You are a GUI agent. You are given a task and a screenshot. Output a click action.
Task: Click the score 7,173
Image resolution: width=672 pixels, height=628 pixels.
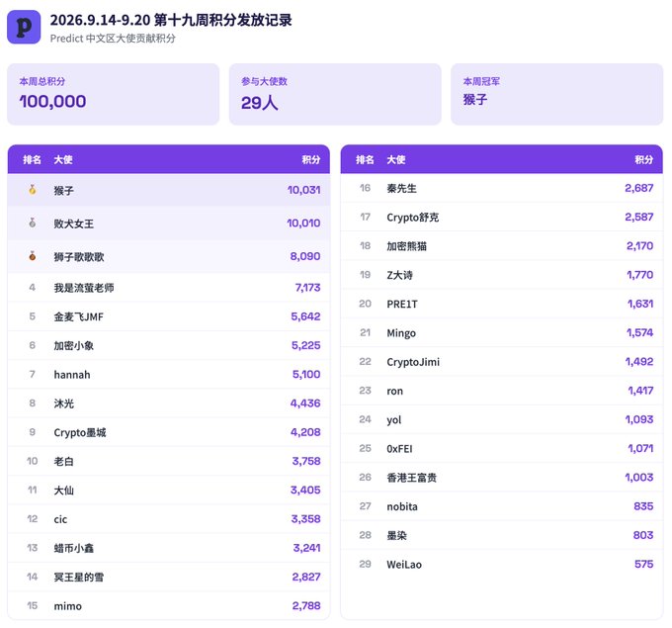pos(307,288)
